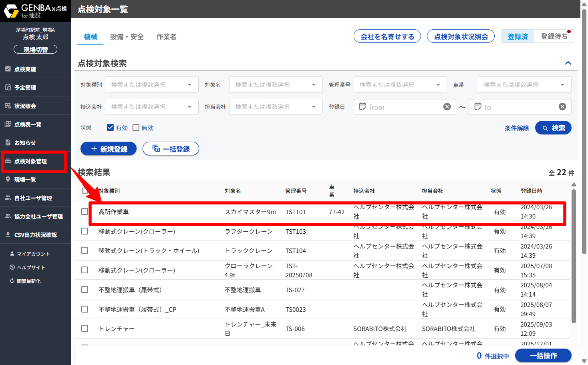Open the 担当会社 search dropdown
Screen dimensions: 588x365
276,107
